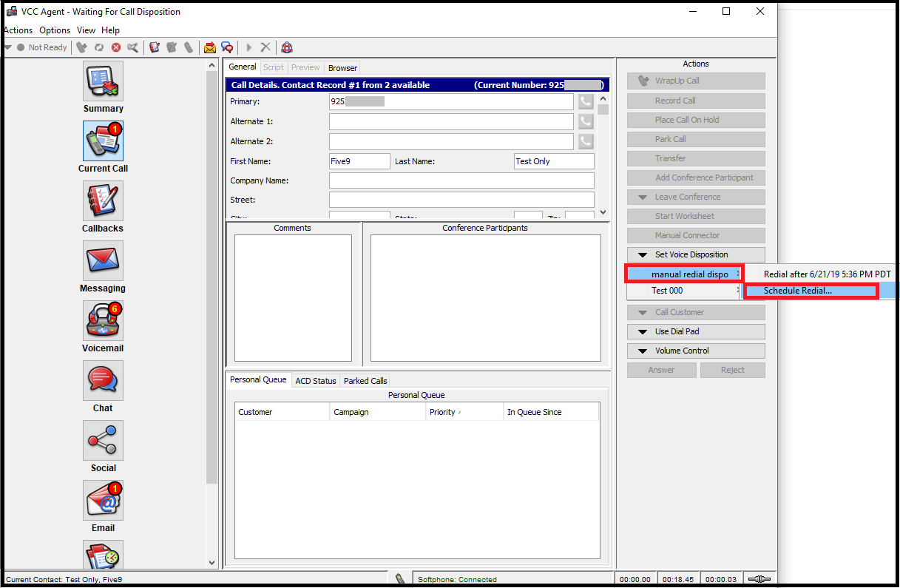Click the Place Call On Hold button
900x588 pixels.
(x=696, y=120)
